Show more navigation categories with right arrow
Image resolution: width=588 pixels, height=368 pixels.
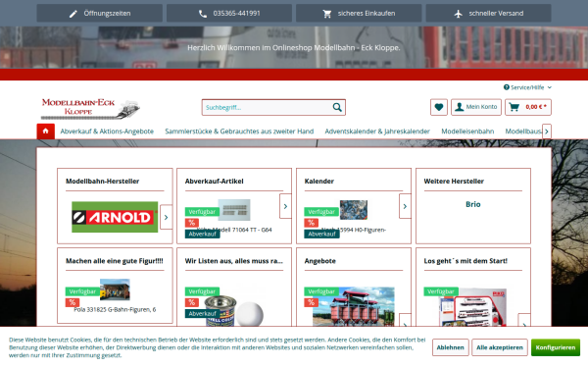pyautogui.click(x=547, y=131)
